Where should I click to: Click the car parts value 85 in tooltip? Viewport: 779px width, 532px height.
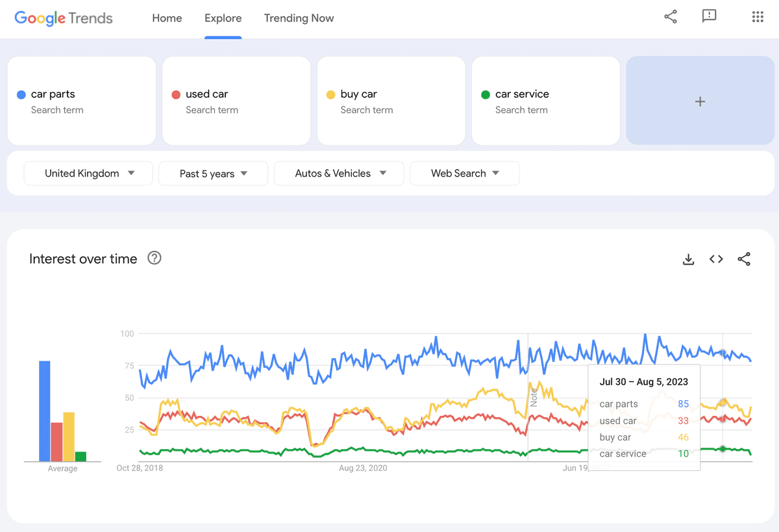683,404
